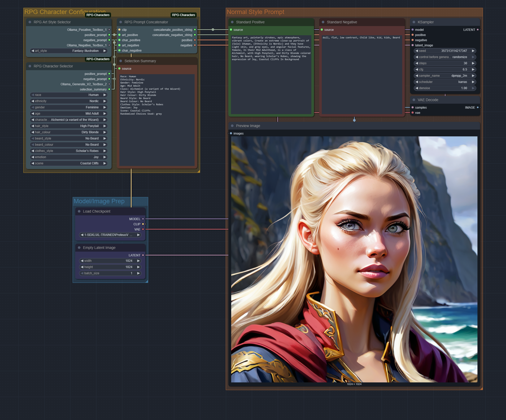This screenshot has width=506, height=420.
Task: Collapse the RPG Art Style Selector node dot
Action: 30,22
